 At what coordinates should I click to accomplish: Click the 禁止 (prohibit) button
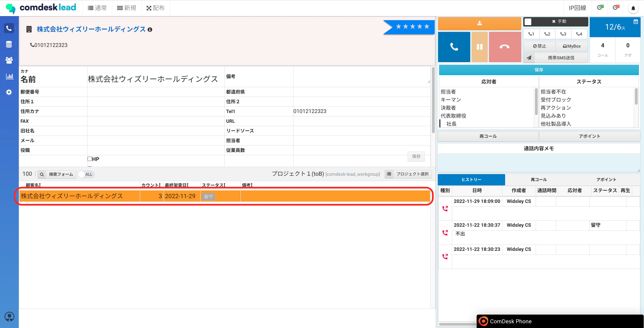[x=539, y=46]
